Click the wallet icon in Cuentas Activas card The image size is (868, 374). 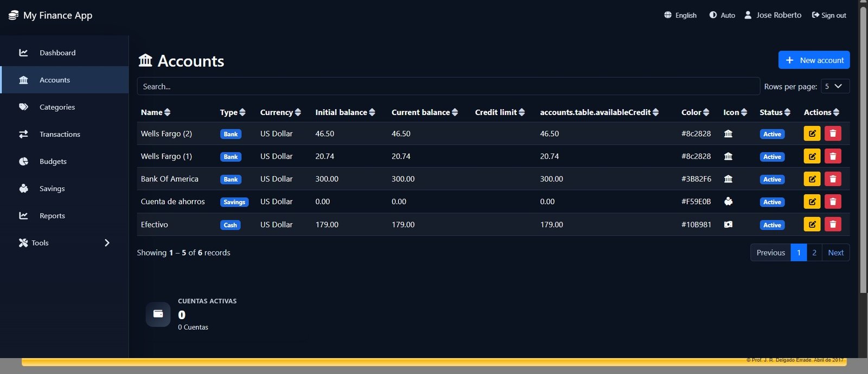click(158, 314)
